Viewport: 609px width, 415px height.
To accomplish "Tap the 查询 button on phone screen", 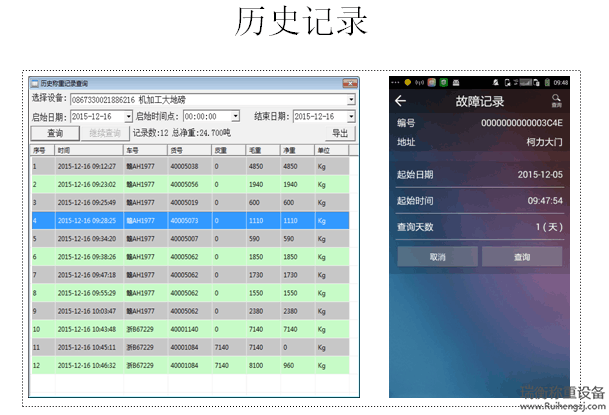I will (x=522, y=257).
